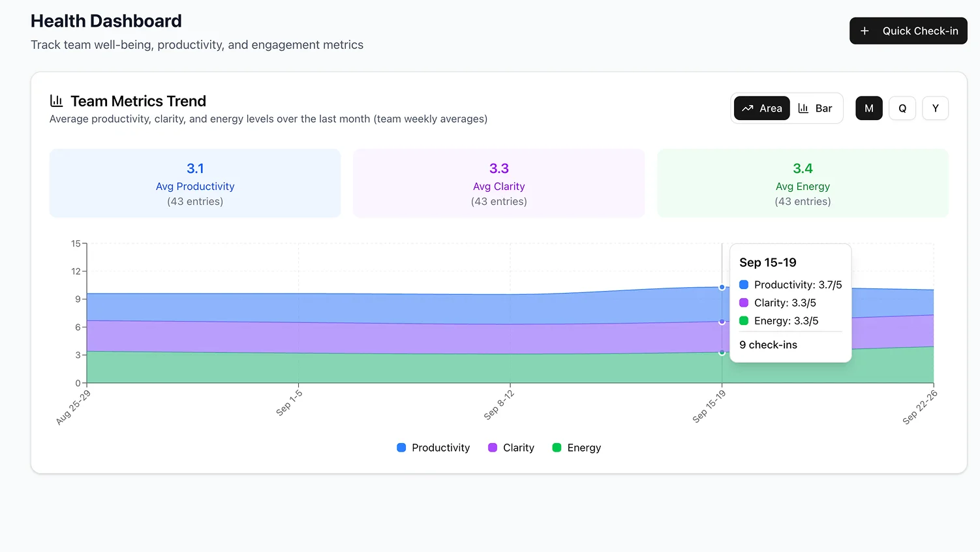Open the Avg Productivity summary card
Image resolution: width=980 pixels, height=552 pixels.
tap(194, 183)
